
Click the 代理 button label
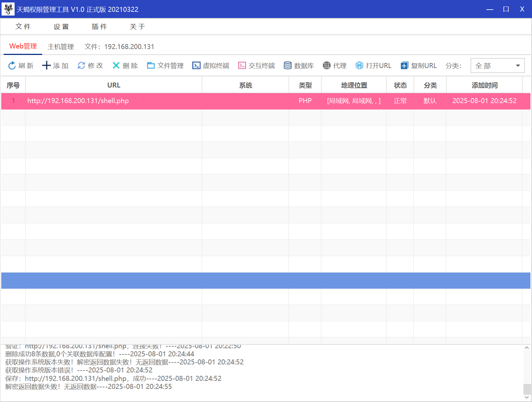coord(340,65)
